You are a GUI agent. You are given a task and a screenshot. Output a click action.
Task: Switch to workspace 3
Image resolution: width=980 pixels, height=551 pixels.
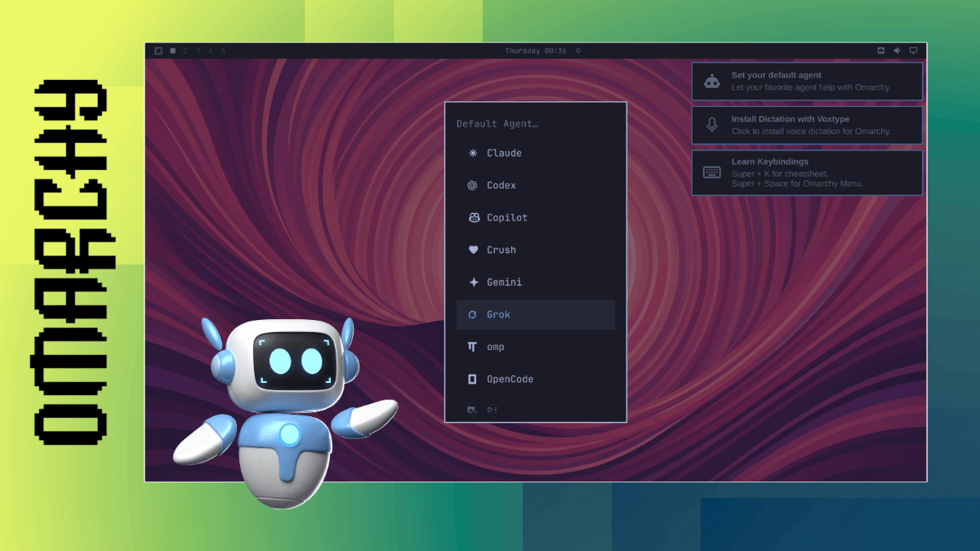point(198,51)
